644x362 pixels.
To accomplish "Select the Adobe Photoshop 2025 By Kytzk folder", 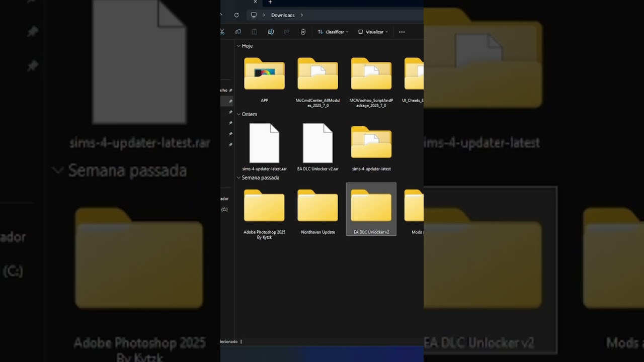I will pos(264,214).
